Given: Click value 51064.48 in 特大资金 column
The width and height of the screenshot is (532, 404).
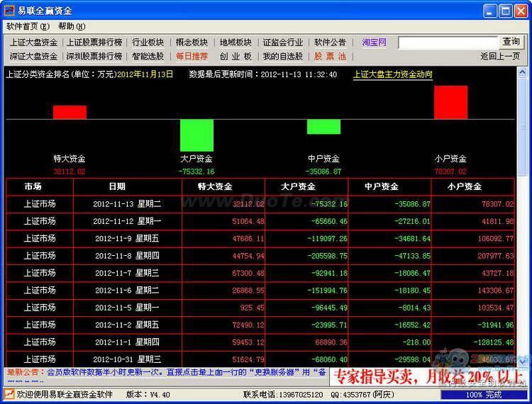Looking at the screenshot, I should (248, 222).
